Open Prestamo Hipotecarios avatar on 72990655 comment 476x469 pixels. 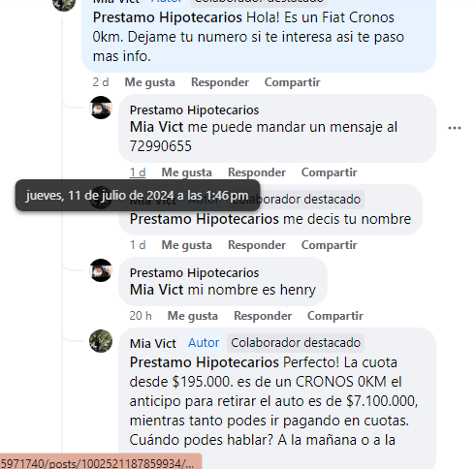point(101,108)
